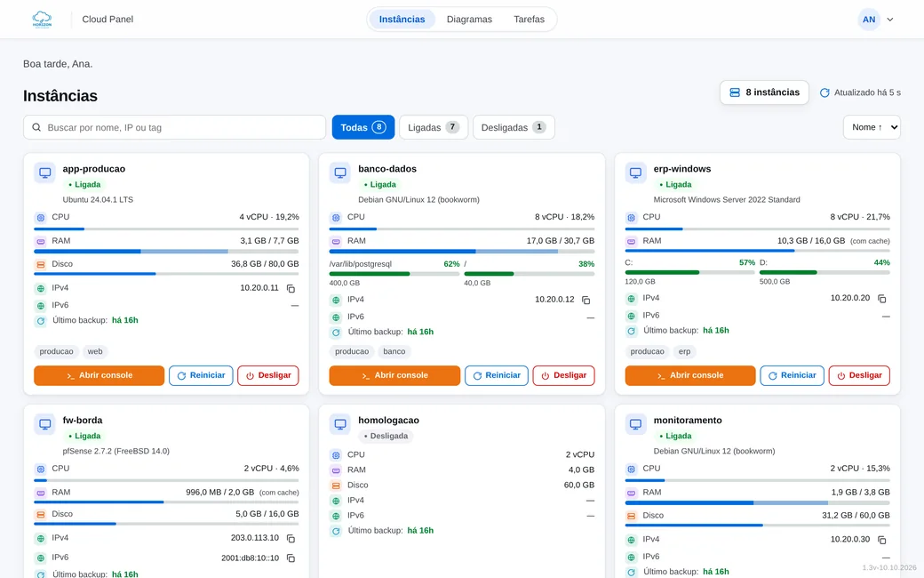The height and width of the screenshot is (578, 924).
Task: Open console for erp-windows
Action: 690,375
